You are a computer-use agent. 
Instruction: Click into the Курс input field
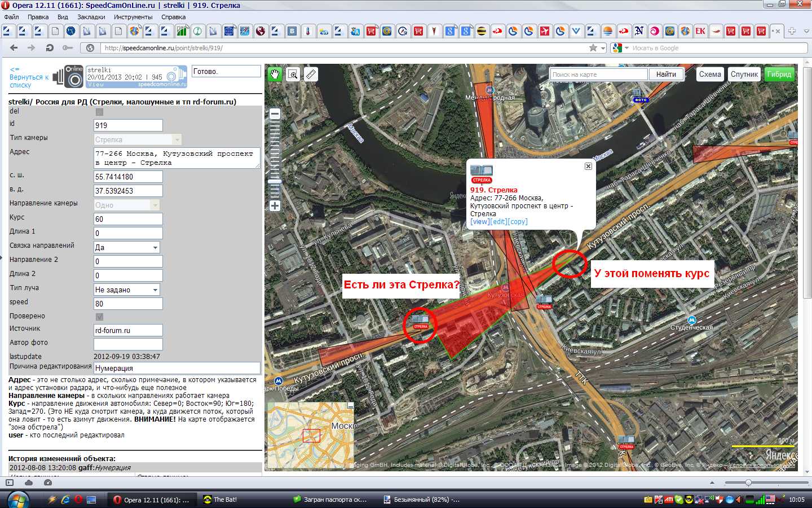(128, 219)
